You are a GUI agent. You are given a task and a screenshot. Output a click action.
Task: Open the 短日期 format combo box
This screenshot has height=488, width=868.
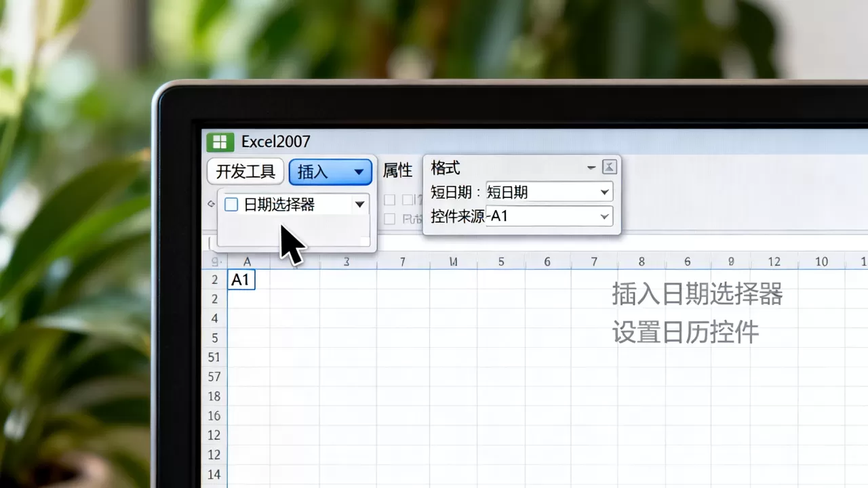[549, 192]
